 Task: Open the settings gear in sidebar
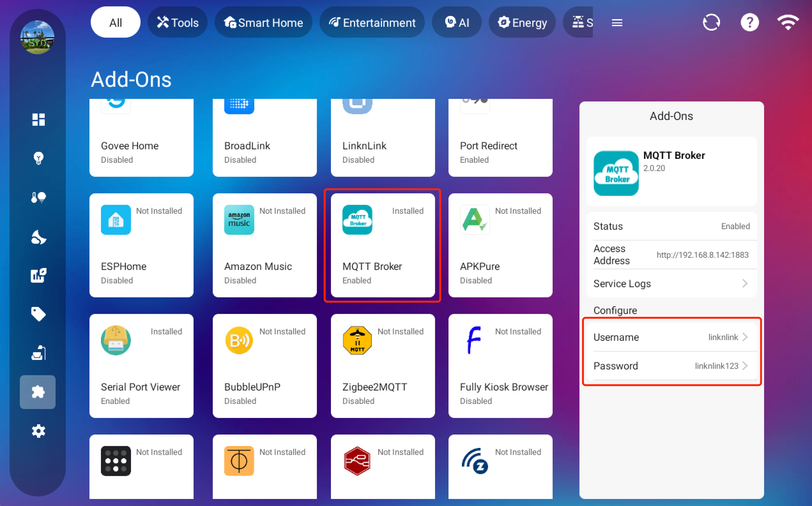[x=38, y=431]
